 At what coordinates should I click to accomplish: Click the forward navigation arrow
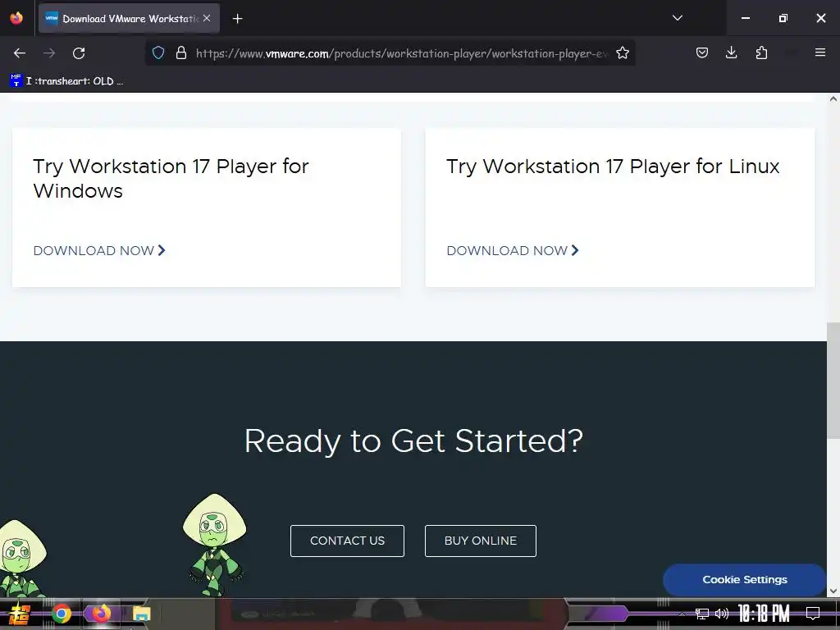49,53
